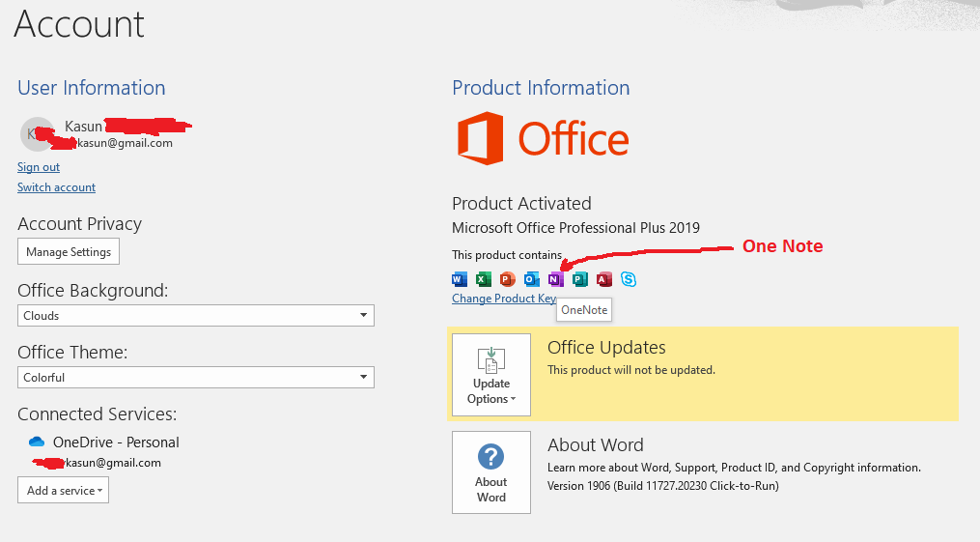The height and width of the screenshot is (542, 980).
Task: Click the Product Information heading
Action: [541, 88]
